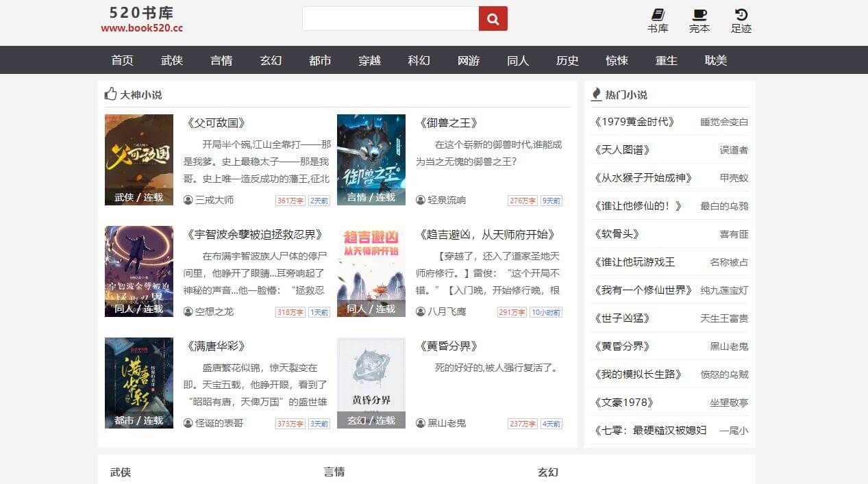Open the 趋吉避凶 book cover

[x=371, y=271]
